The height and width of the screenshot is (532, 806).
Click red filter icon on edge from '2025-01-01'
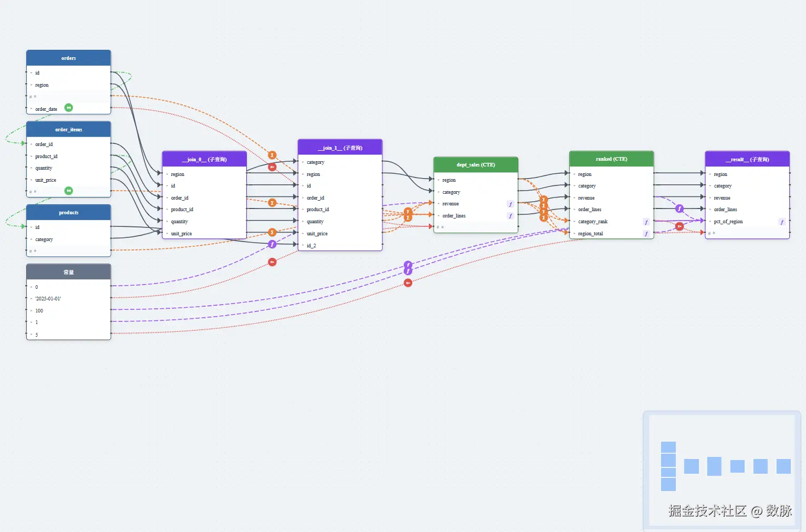(x=272, y=262)
